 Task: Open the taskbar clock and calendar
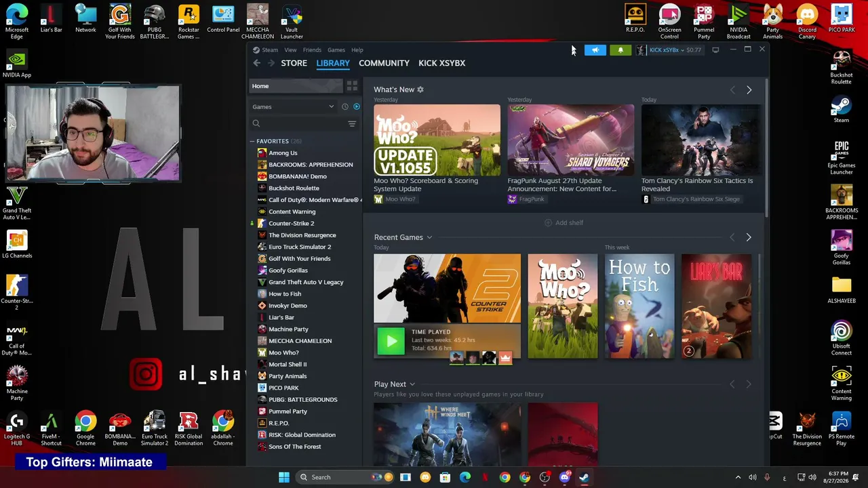click(837, 477)
